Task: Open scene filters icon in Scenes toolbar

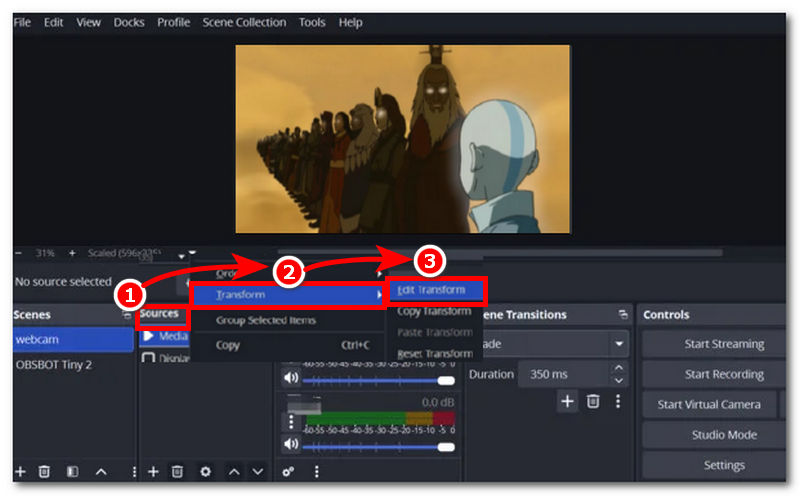Action: [72, 472]
